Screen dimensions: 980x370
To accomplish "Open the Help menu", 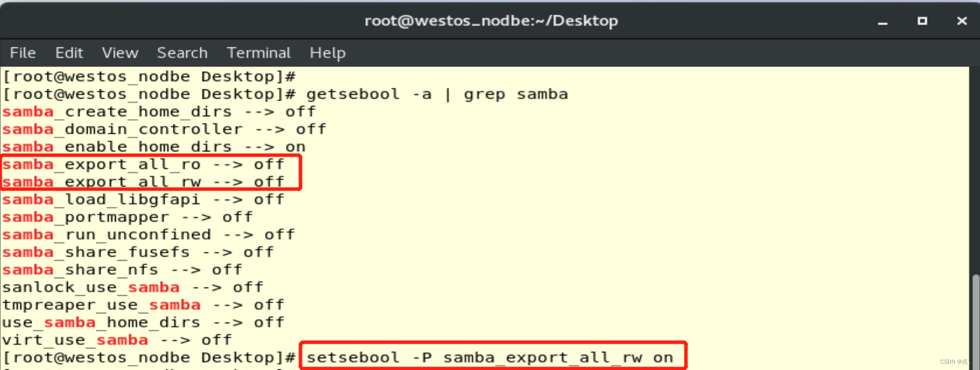I will 327,53.
